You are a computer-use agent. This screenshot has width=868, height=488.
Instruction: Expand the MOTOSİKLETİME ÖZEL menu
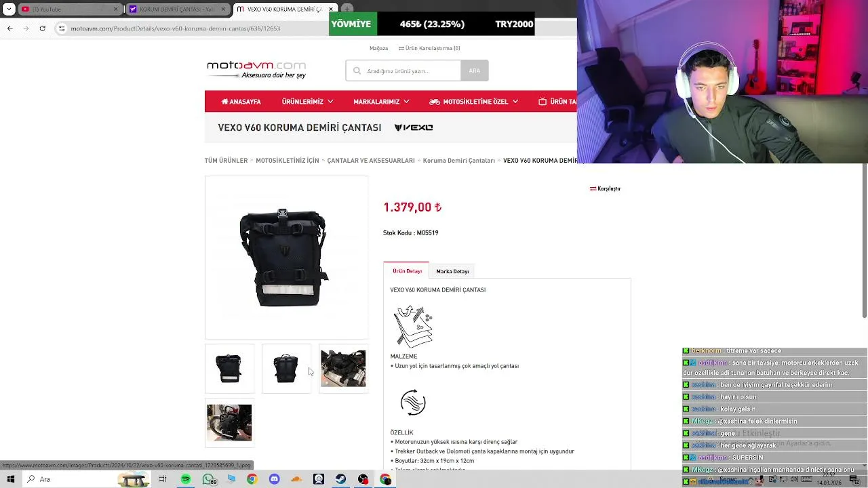(473, 102)
